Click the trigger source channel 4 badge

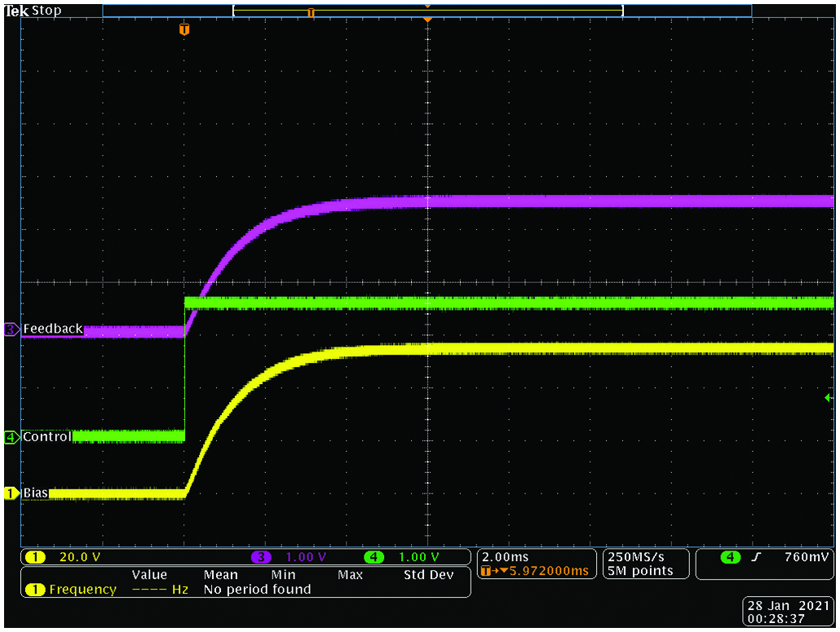[x=730, y=557]
